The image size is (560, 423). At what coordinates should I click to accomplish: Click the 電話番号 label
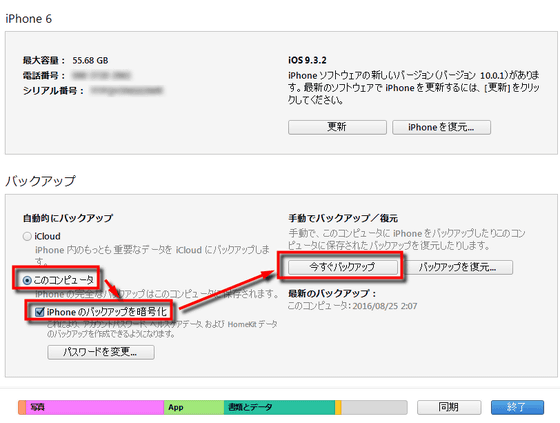(44, 75)
